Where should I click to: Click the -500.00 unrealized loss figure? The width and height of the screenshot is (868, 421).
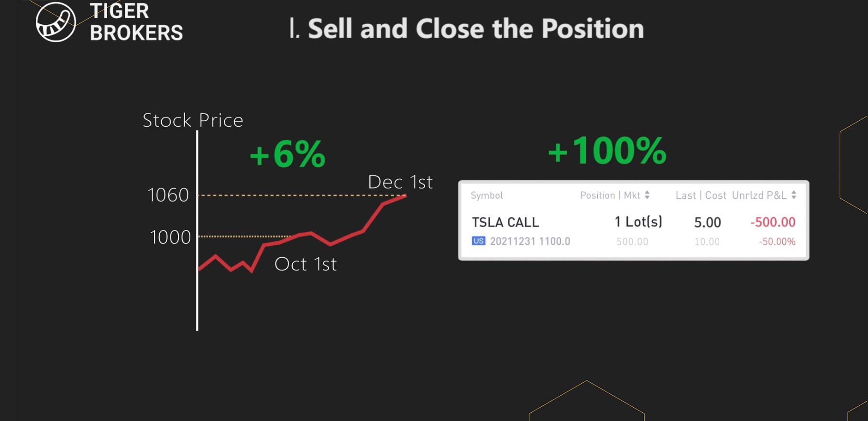tap(773, 222)
